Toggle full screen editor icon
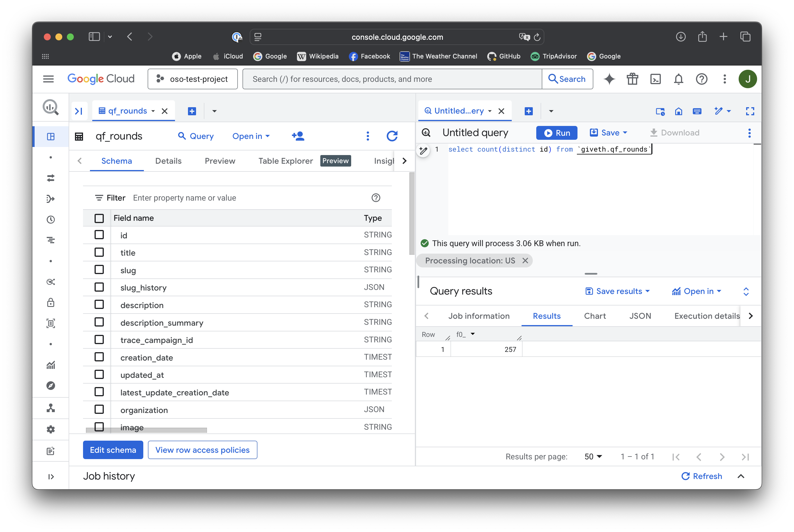The width and height of the screenshot is (794, 532). click(x=750, y=111)
